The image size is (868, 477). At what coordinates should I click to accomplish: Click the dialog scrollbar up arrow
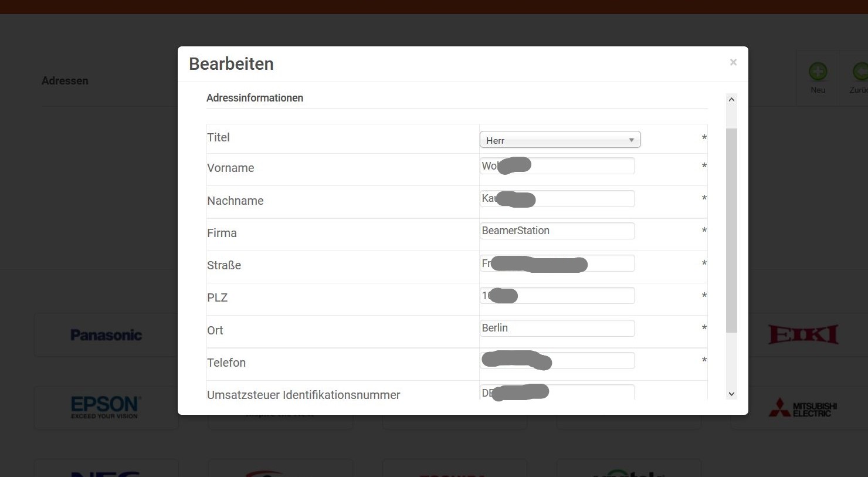[731, 100]
